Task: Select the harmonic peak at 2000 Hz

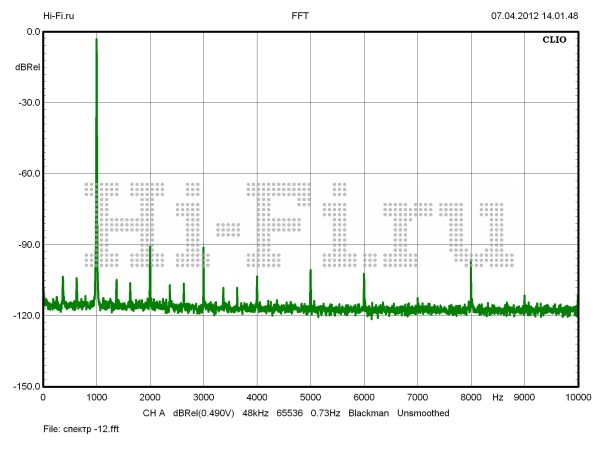Action: click(x=150, y=247)
